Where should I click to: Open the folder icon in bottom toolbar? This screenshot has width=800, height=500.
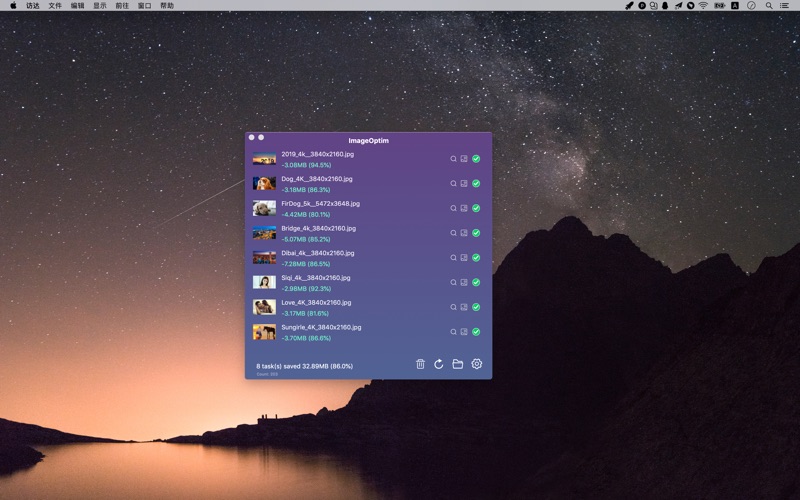click(457, 364)
